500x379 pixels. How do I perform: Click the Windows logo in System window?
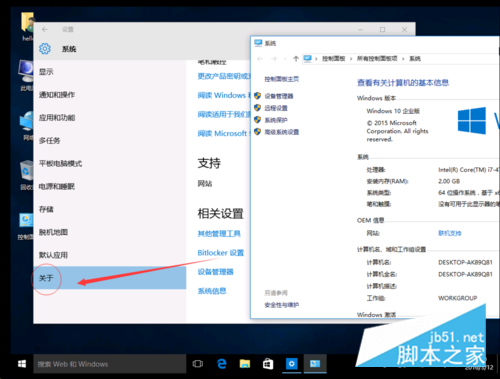[x=472, y=120]
